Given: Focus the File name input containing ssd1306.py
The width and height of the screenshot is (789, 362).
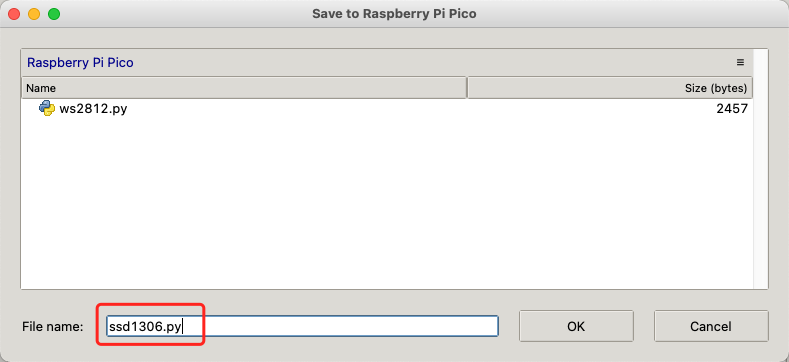Looking at the screenshot, I should 302,326.
